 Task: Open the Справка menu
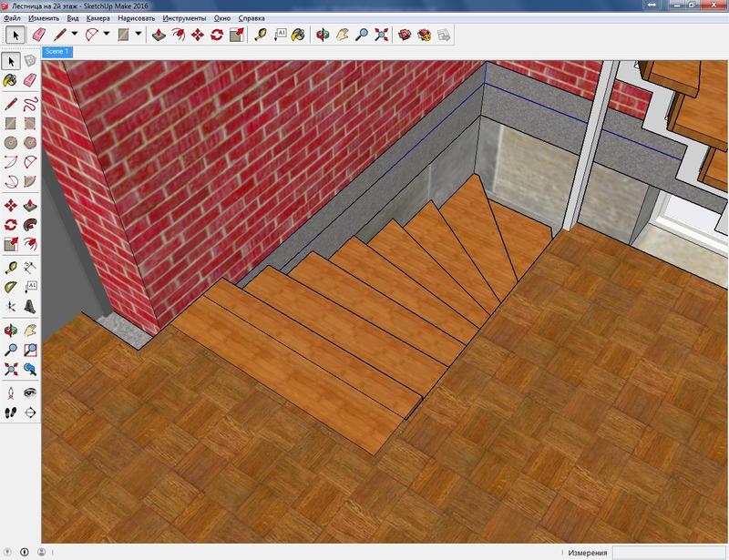pyautogui.click(x=252, y=18)
